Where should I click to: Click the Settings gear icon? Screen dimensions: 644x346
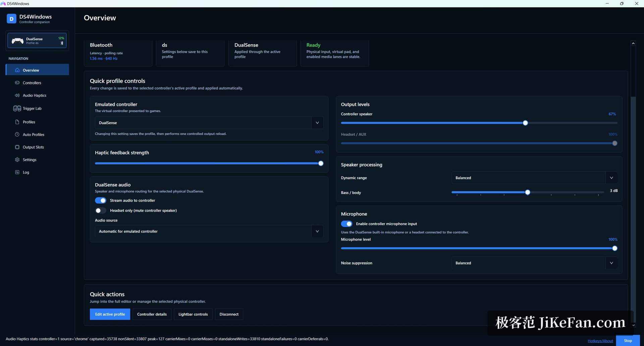(17, 160)
